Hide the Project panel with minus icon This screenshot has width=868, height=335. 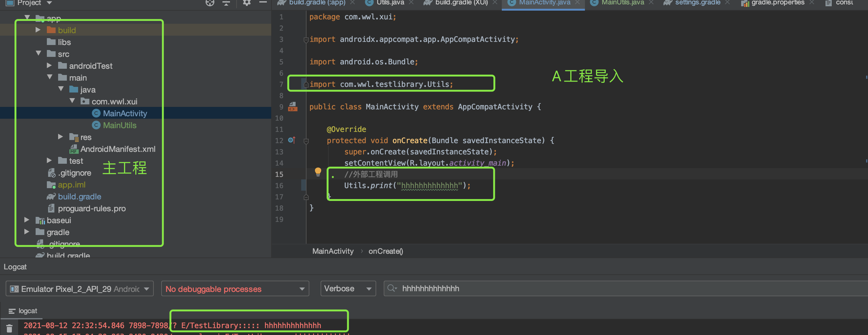[263, 3]
